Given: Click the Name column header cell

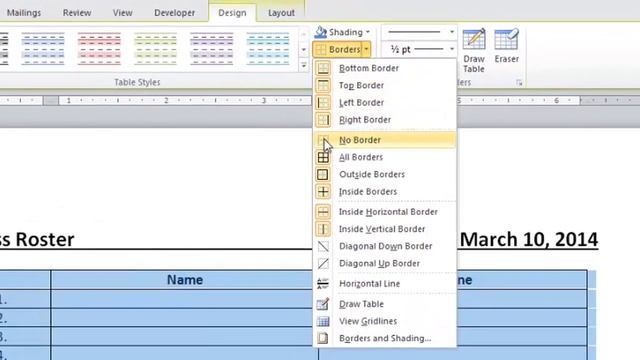Looking at the screenshot, I should [x=184, y=280].
